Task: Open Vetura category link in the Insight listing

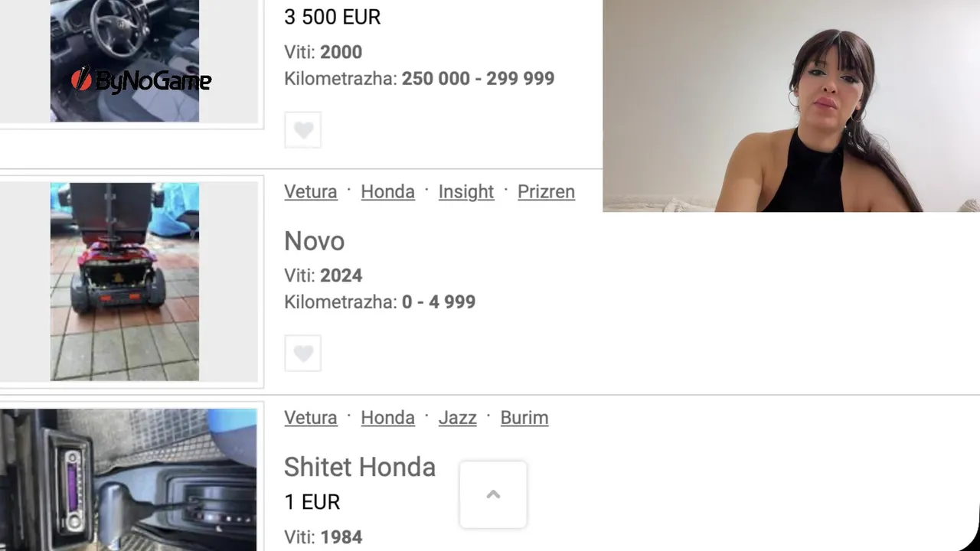Action: 311,191
